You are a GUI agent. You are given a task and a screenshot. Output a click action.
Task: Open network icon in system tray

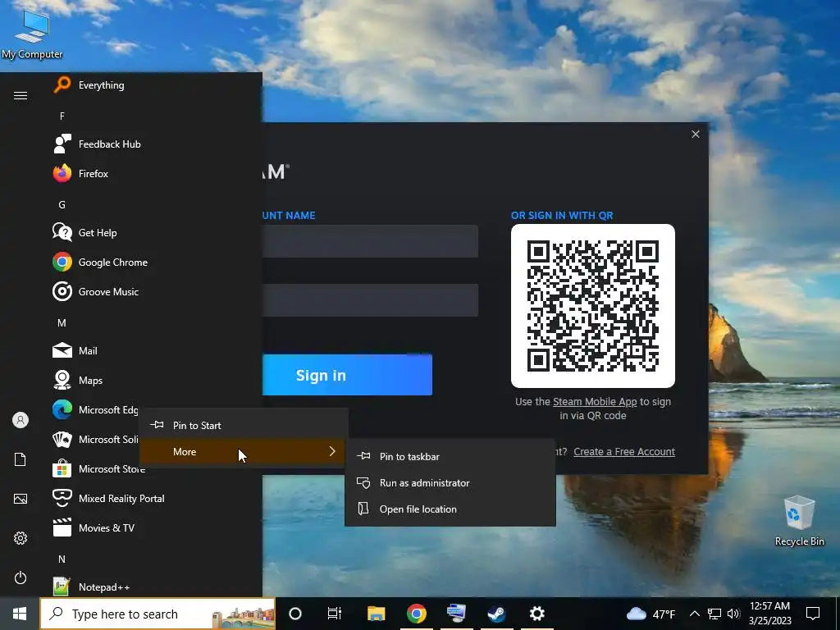tap(714, 614)
